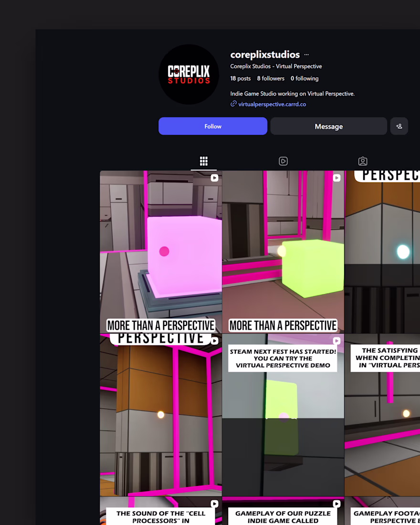The image size is (420, 525).
Task: Click the Coreplix Studios - Virtual Perspective name
Action: [276, 66]
